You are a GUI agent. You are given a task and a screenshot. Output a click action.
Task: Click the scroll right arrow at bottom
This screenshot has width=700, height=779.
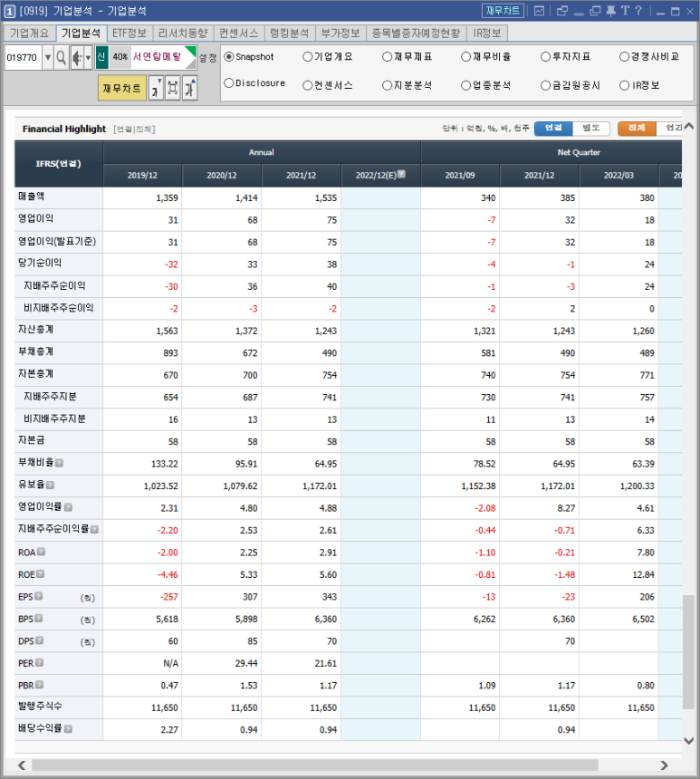(664, 765)
